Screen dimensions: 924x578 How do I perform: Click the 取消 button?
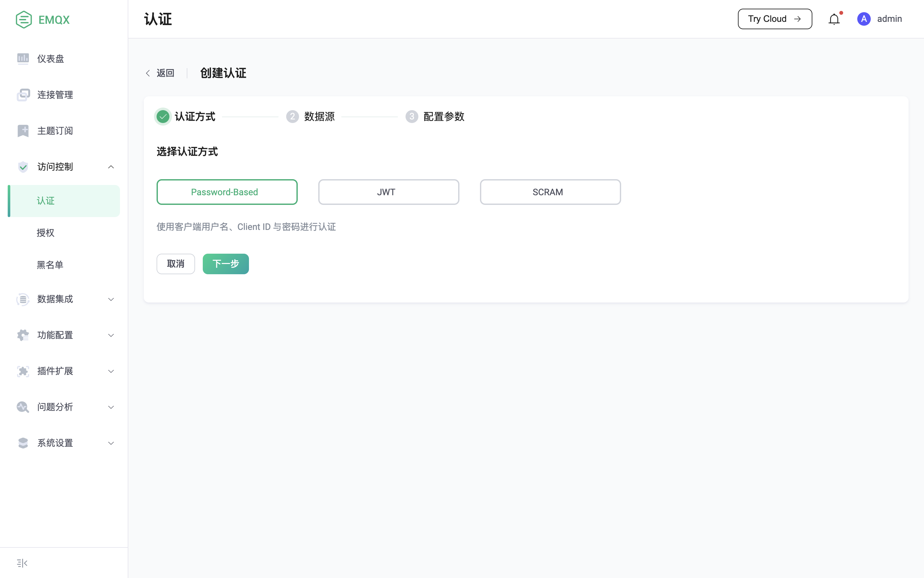pyautogui.click(x=175, y=264)
